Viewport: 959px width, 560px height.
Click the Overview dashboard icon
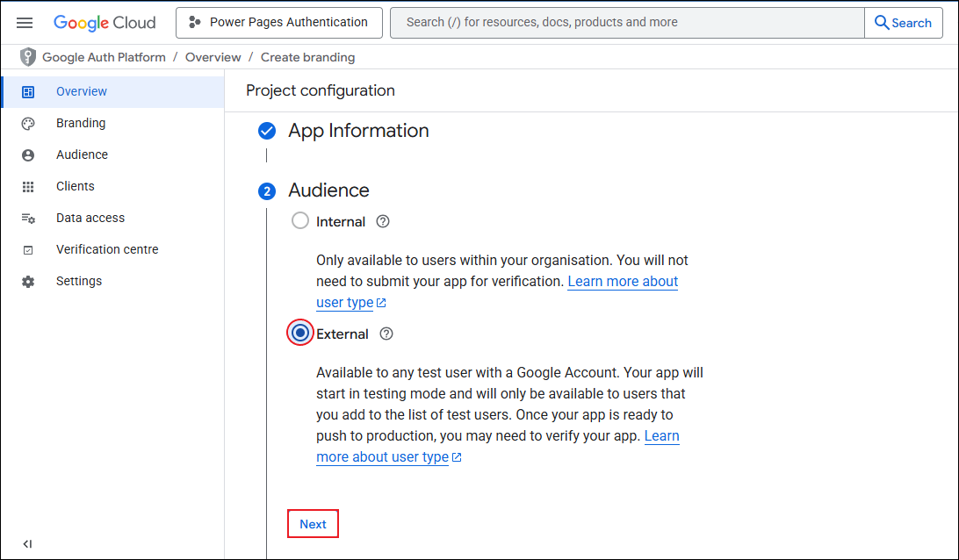coord(28,91)
